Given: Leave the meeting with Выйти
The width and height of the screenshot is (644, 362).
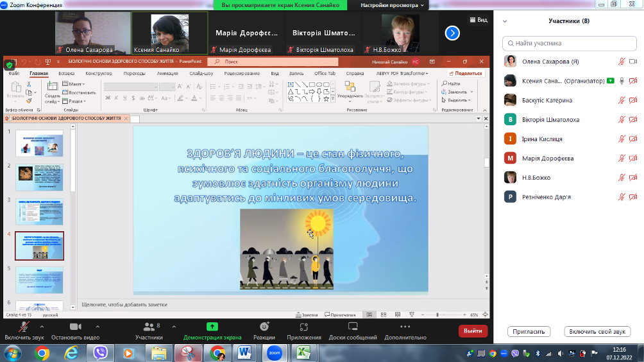Looking at the screenshot, I should pyautogui.click(x=473, y=331).
